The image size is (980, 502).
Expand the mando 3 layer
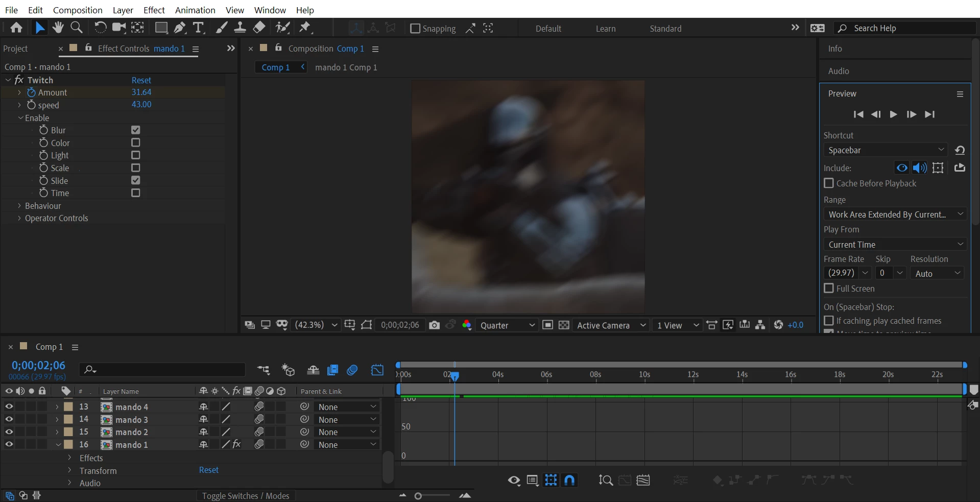57,419
